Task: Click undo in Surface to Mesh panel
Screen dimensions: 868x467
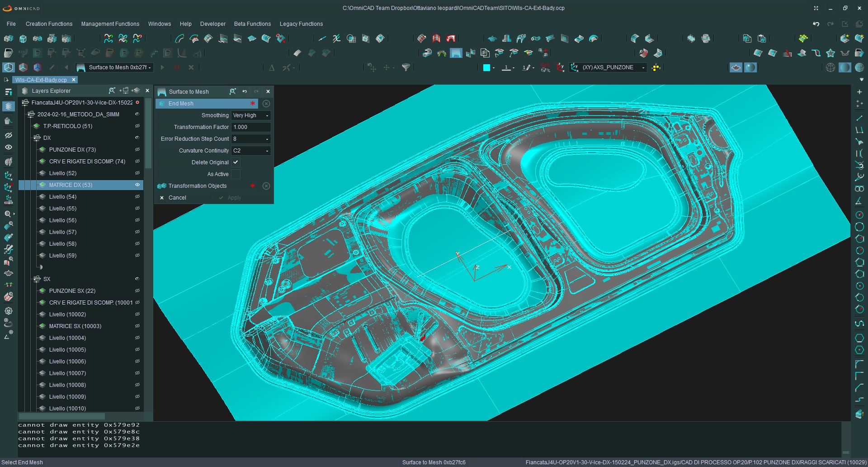Action: (245, 91)
